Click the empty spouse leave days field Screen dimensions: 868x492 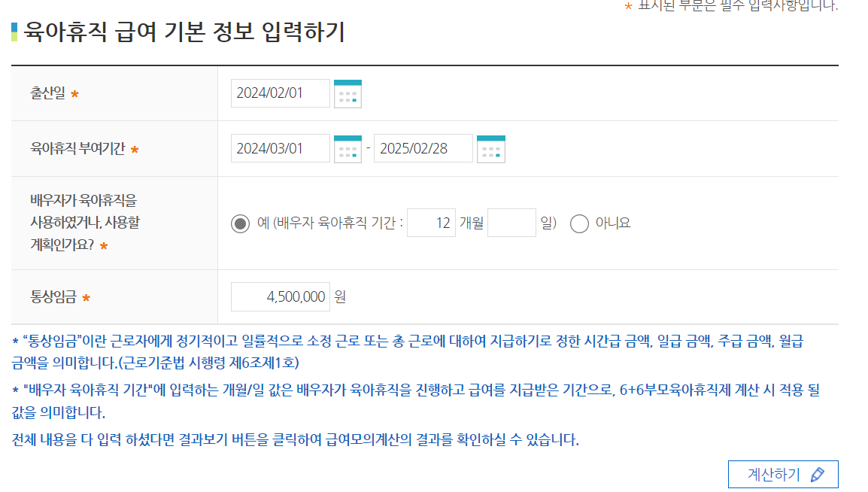[511, 221]
